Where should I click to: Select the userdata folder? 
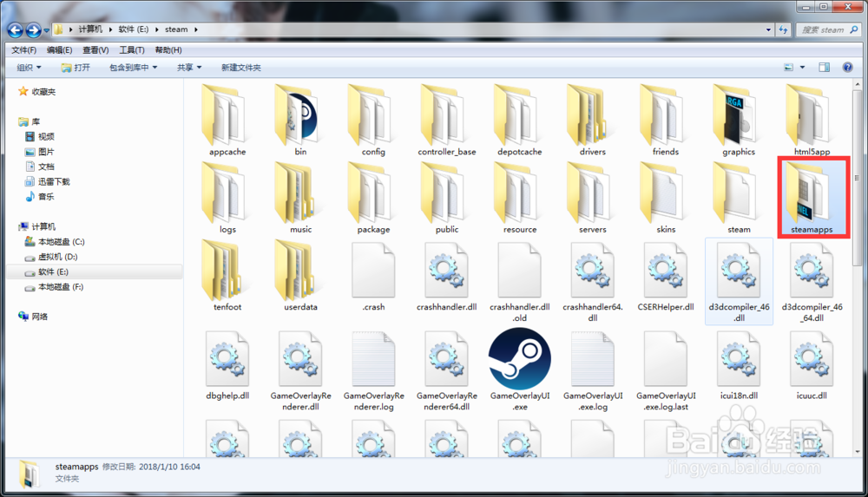click(300, 276)
